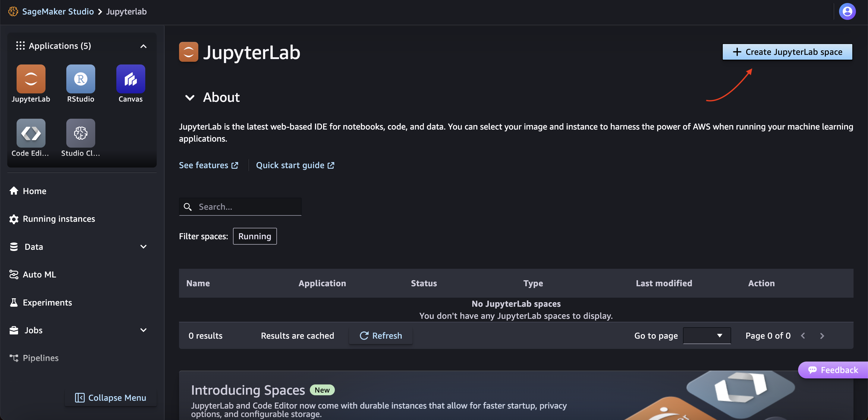Launch the RStudio application icon
Image resolution: width=868 pixels, height=420 pixels.
(80, 79)
